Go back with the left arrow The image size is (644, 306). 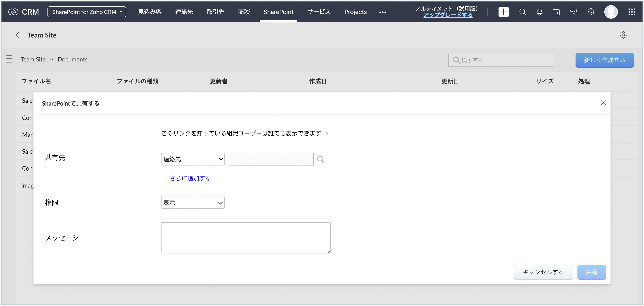point(18,35)
